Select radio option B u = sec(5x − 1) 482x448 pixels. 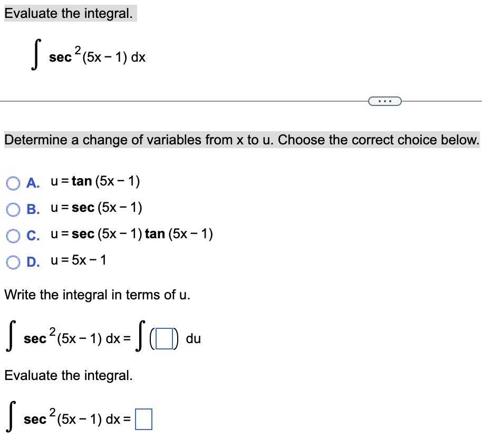(13, 210)
